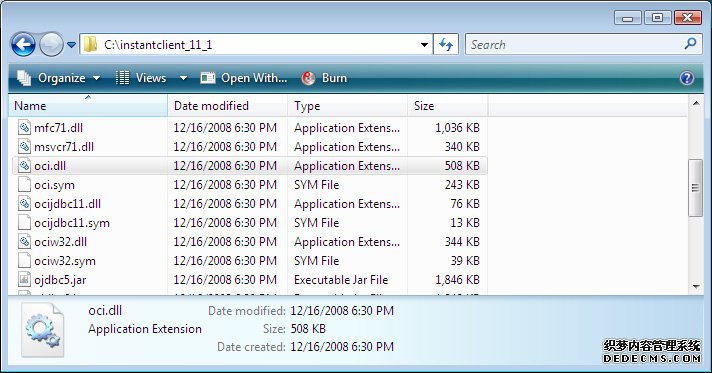Sort by the Date modified column
Screen dimensions: 712x373
[227, 105]
